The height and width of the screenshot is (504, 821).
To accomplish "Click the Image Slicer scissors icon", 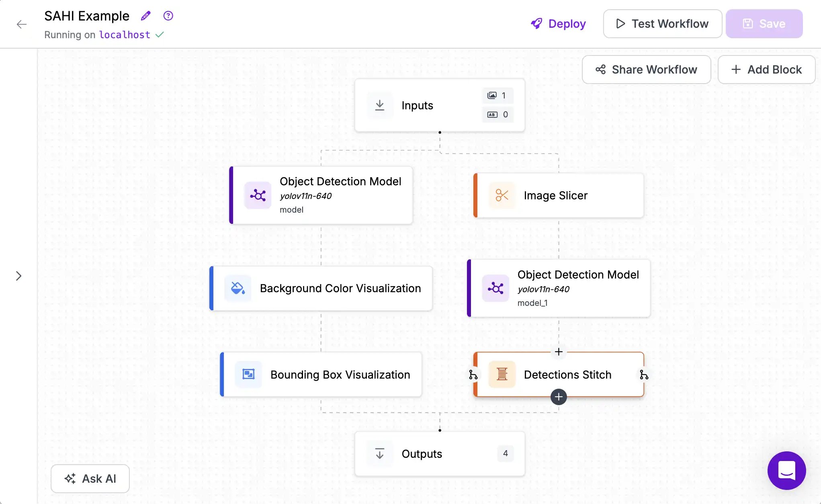I will 502,195.
